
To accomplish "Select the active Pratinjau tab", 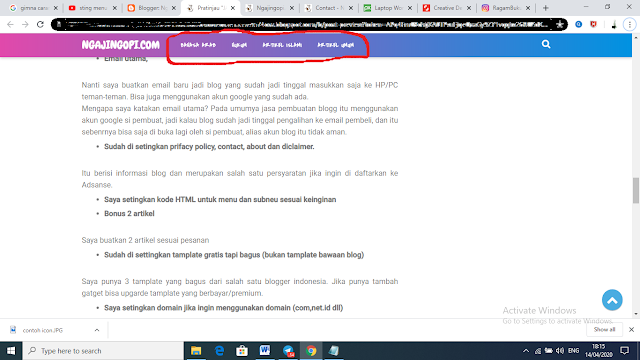I will (211, 8).
